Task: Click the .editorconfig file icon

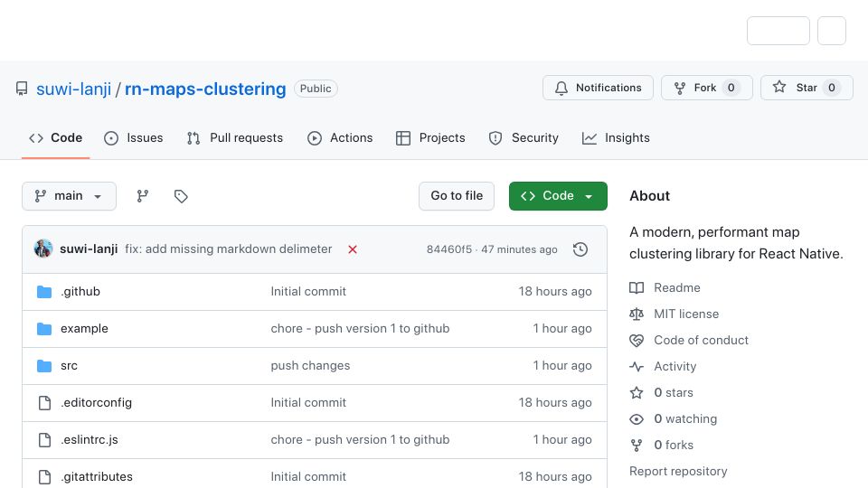Action: coord(45,403)
